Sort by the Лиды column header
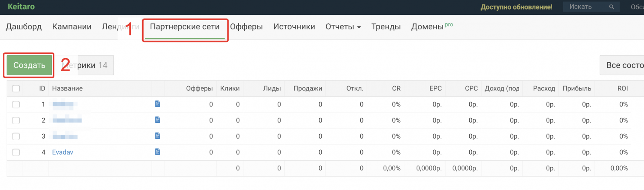Screen dimensions: 644x190 (272, 88)
